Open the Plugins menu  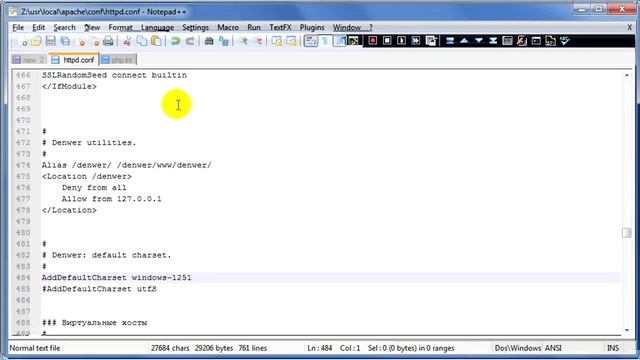tap(312, 27)
